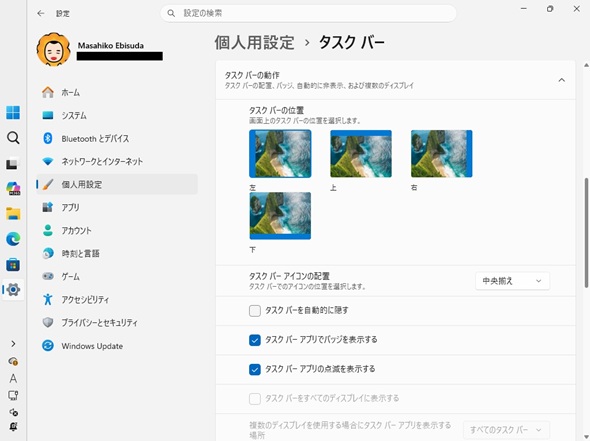Expand hidden tray icons chevron on the taskbar

[13, 344]
